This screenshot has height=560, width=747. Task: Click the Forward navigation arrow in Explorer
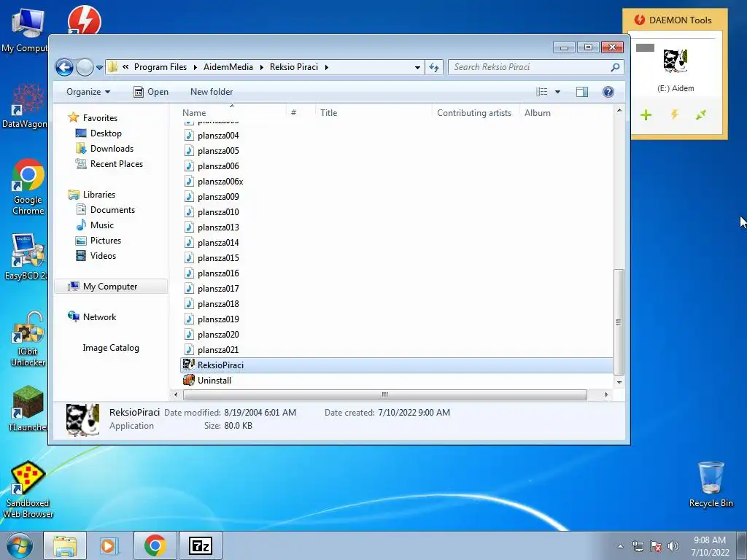click(85, 67)
